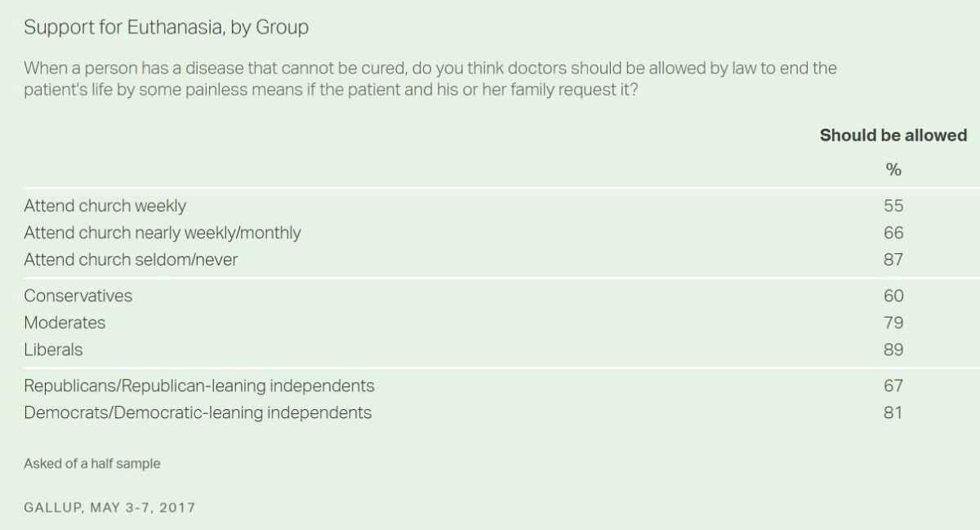Select the 'Liberals' row label
The height and width of the screenshot is (530, 980).
(54, 350)
